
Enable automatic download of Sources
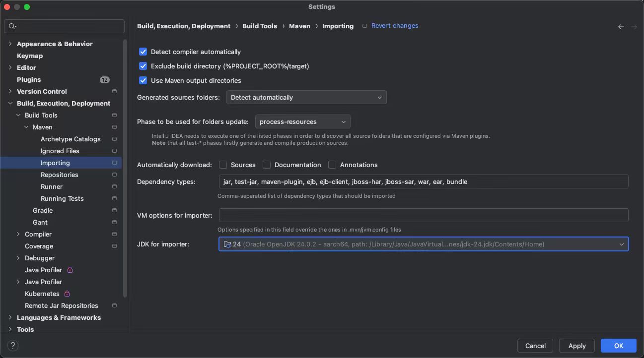[x=223, y=165]
